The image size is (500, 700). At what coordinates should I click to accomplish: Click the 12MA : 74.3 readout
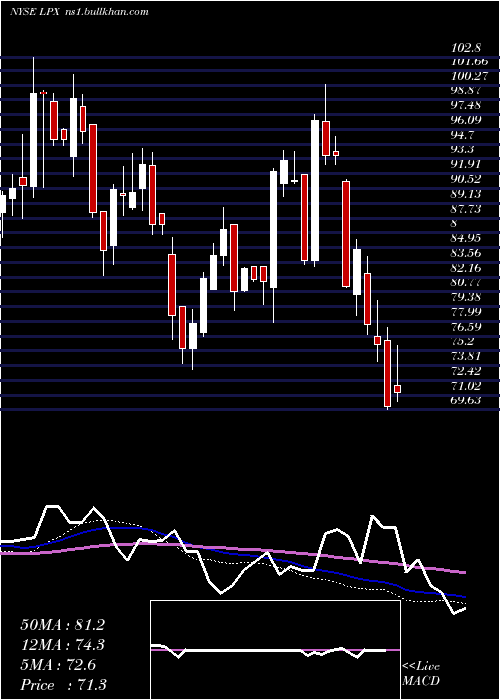(62, 645)
